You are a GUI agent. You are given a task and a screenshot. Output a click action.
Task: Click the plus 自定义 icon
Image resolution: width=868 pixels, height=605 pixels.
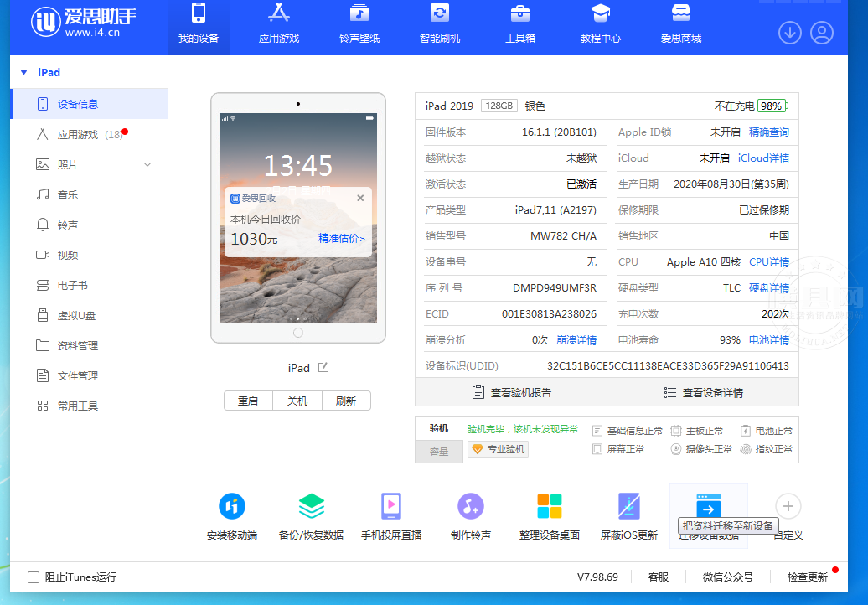coord(788,506)
